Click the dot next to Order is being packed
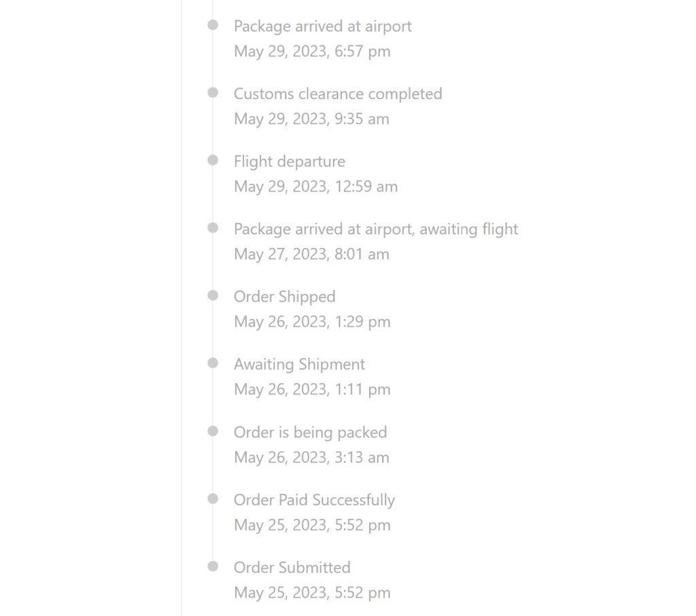Image resolution: width=696 pixels, height=616 pixels. coord(213,431)
